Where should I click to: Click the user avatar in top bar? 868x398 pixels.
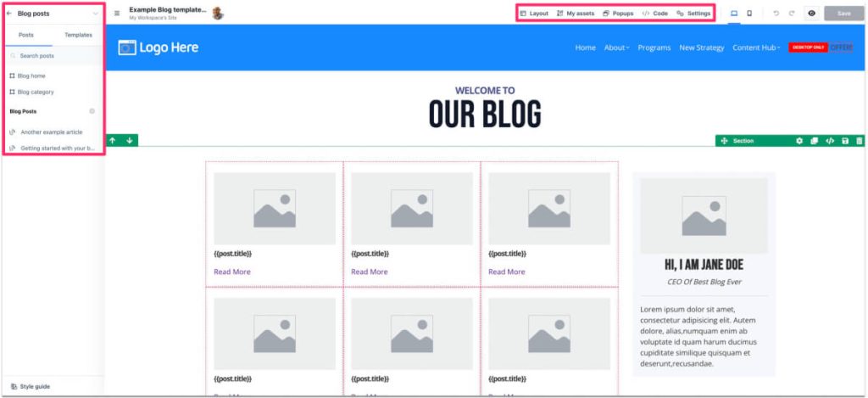(x=218, y=14)
